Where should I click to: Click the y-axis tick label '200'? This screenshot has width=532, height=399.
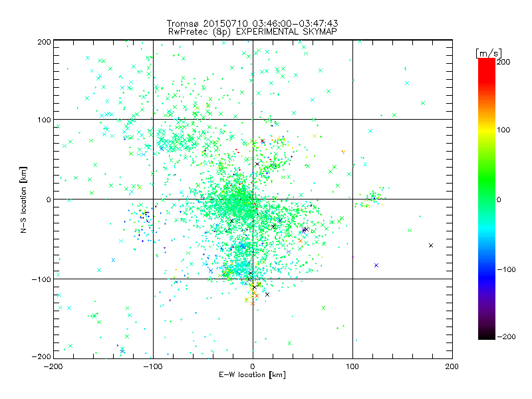(44, 42)
